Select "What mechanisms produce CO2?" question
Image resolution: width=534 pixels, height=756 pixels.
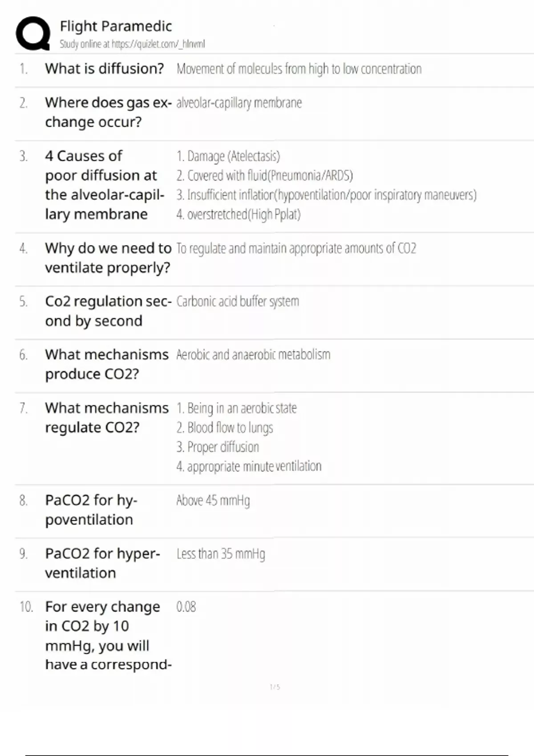tap(106, 364)
